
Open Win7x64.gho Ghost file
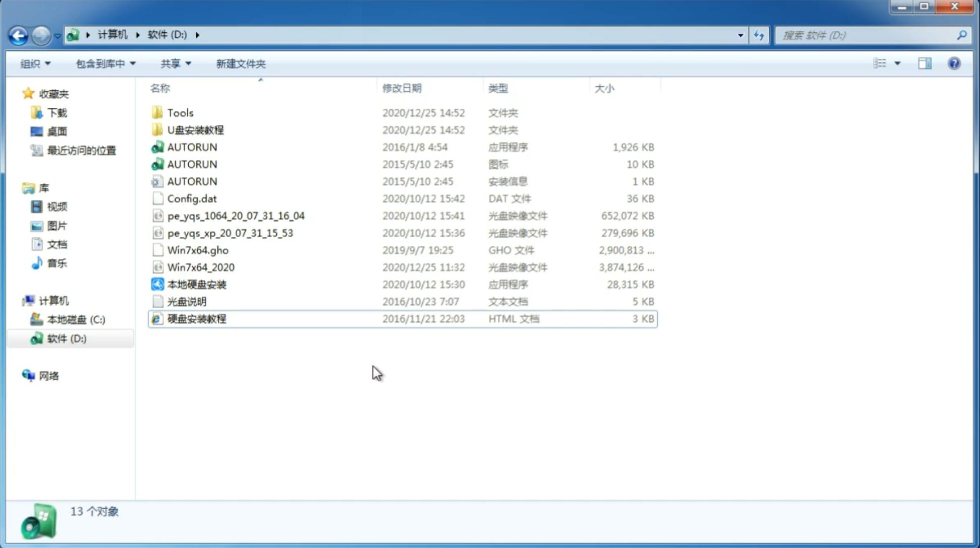click(197, 250)
